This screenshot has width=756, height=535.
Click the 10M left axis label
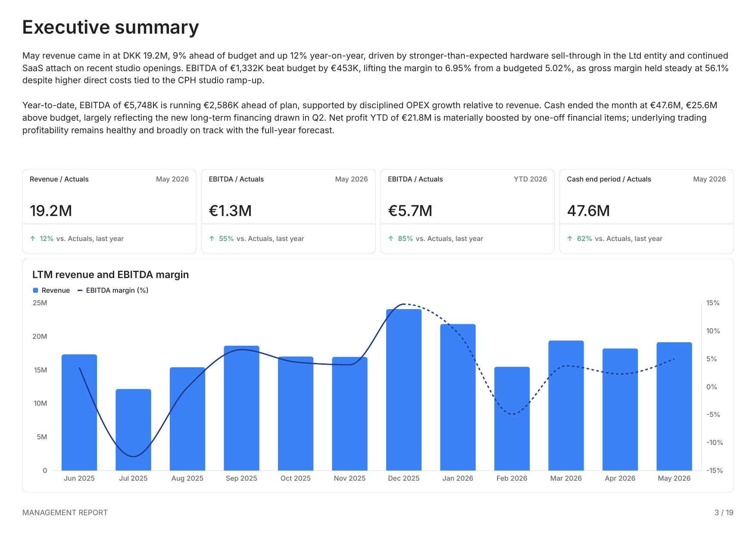[41, 404]
